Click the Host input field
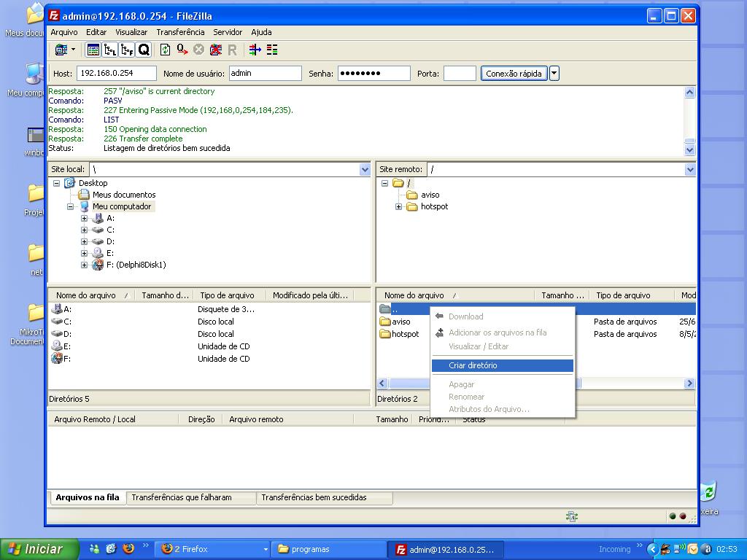Image resolution: width=747 pixels, height=560 pixels. [x=116, y=73]
